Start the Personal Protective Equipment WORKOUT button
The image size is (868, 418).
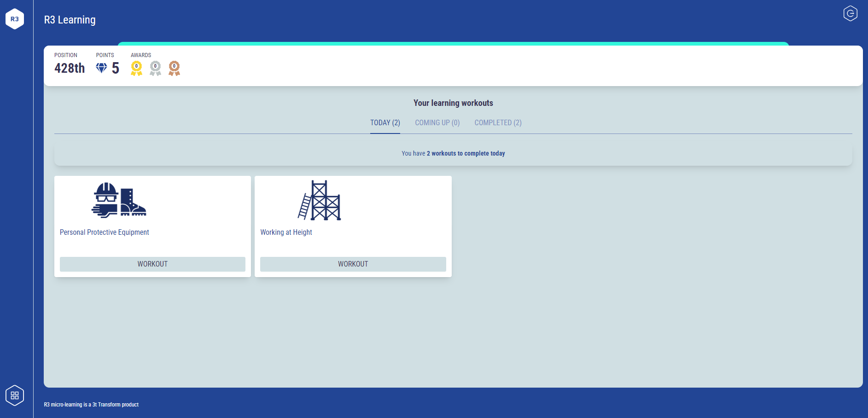click(152, 264)
